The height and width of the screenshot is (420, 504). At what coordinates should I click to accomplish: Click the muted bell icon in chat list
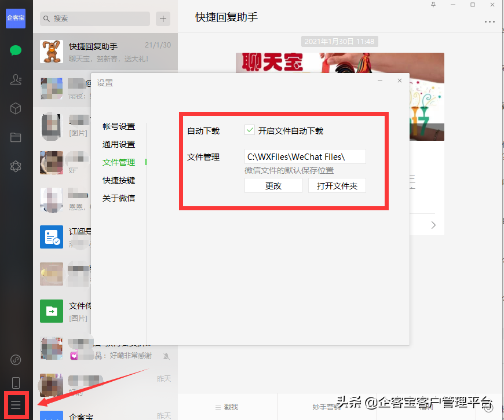coord(166,356)
